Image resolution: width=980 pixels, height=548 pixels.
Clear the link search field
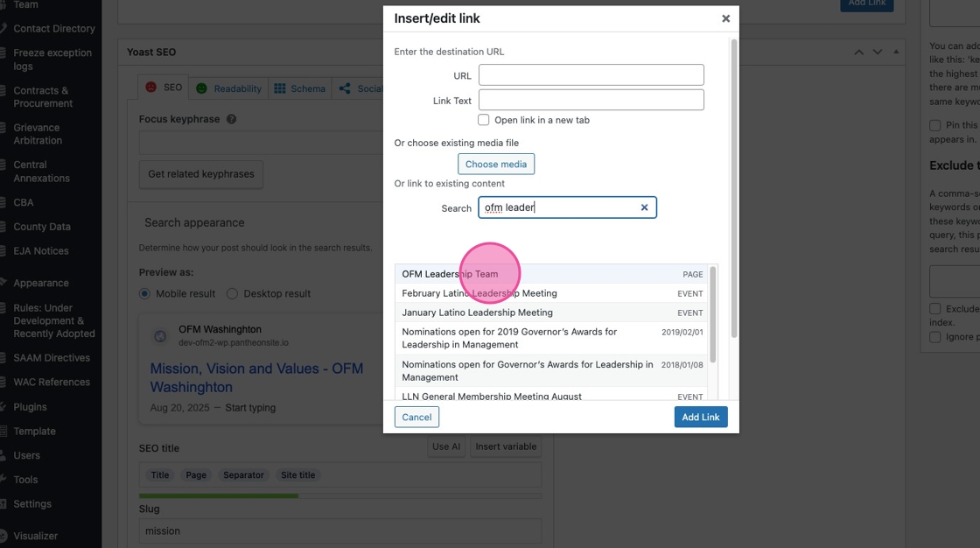(645, 207)
